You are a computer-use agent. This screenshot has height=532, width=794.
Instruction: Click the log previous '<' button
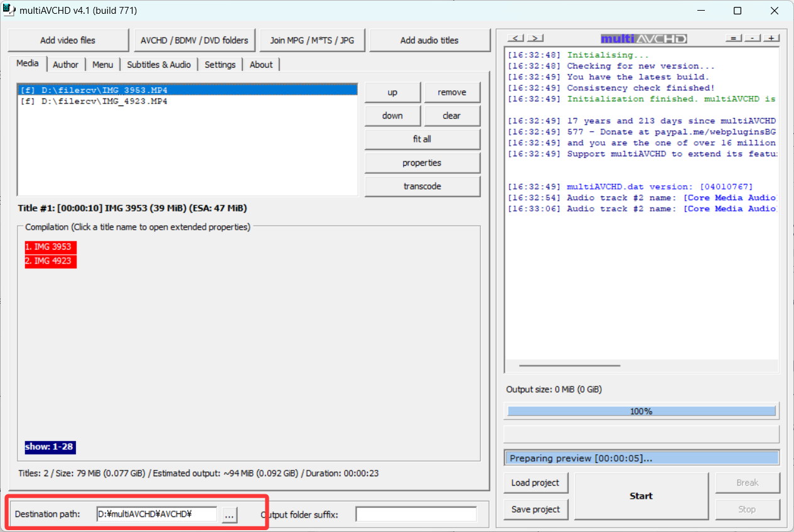[516, 38]
